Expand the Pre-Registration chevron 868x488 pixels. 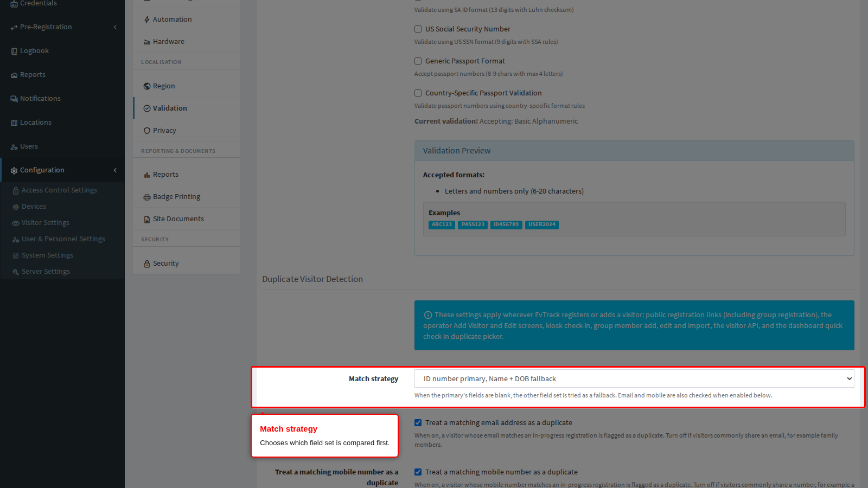(x=115, y=27)
